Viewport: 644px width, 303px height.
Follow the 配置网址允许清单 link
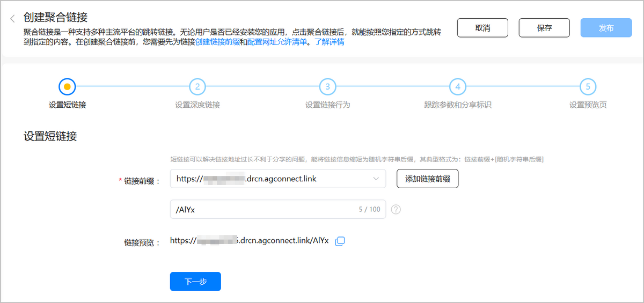click(x=277, y=42)
